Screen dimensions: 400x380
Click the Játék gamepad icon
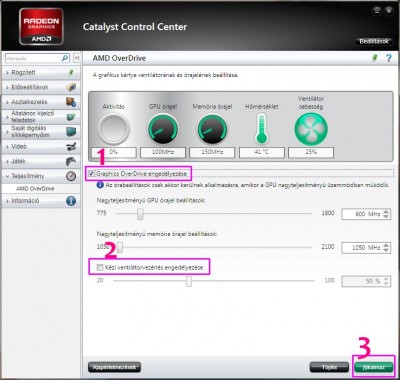pyautogui.click(x=71, y=161)
